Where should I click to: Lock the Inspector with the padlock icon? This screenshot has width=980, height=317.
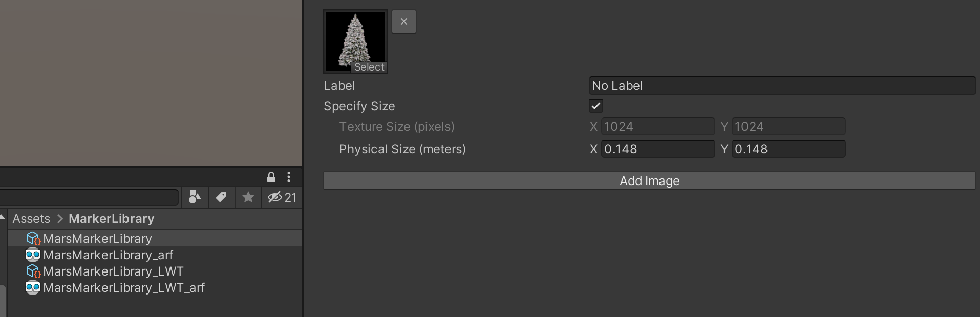click(x=271, y=177)
